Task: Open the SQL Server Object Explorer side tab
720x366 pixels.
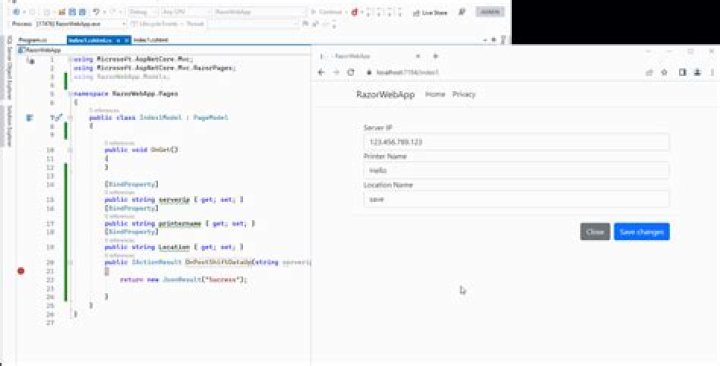Action: [x=9, y=68]
